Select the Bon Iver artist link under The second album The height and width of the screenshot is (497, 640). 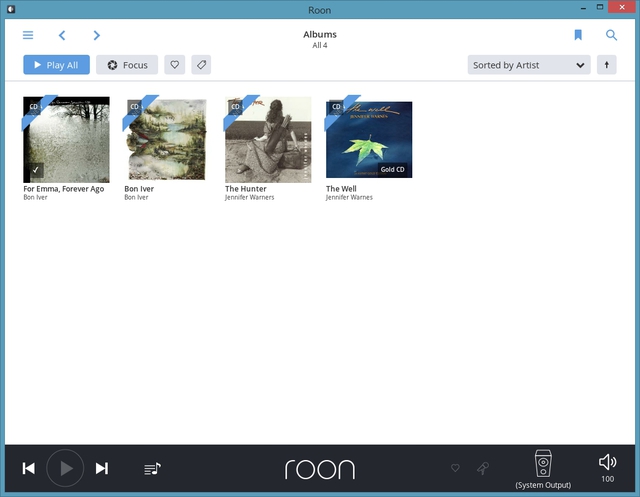136,198
